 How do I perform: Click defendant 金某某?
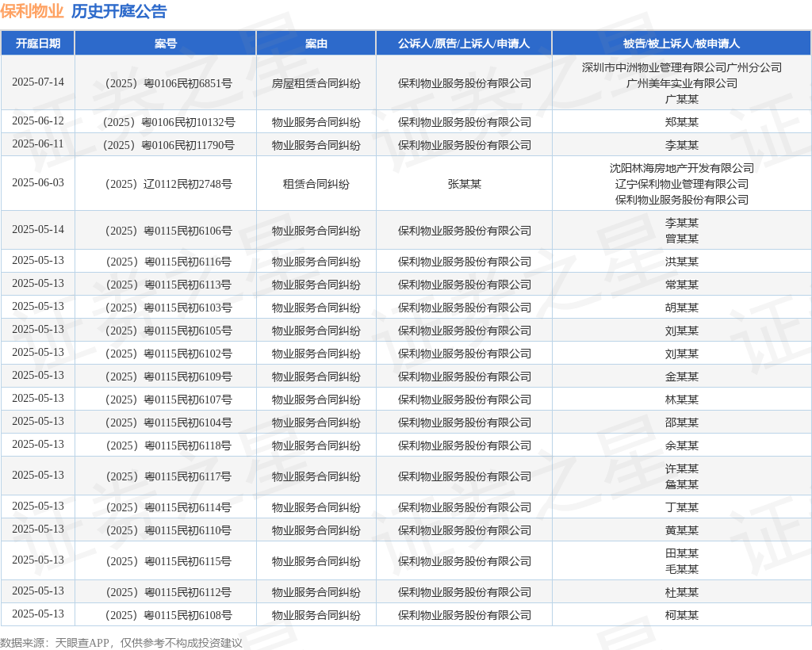click(x=681, y=377)
